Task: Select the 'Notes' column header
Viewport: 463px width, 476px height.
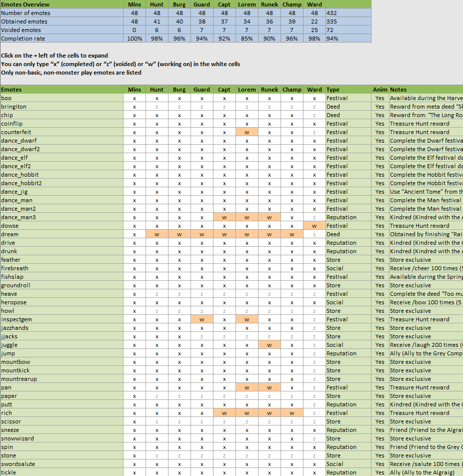Action: tap(426, 89)
